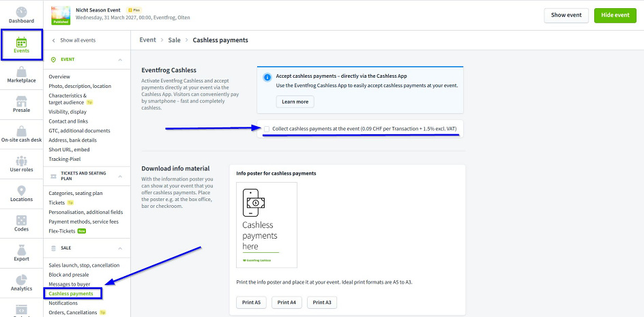Click the cashless payments poster preview

267,225
